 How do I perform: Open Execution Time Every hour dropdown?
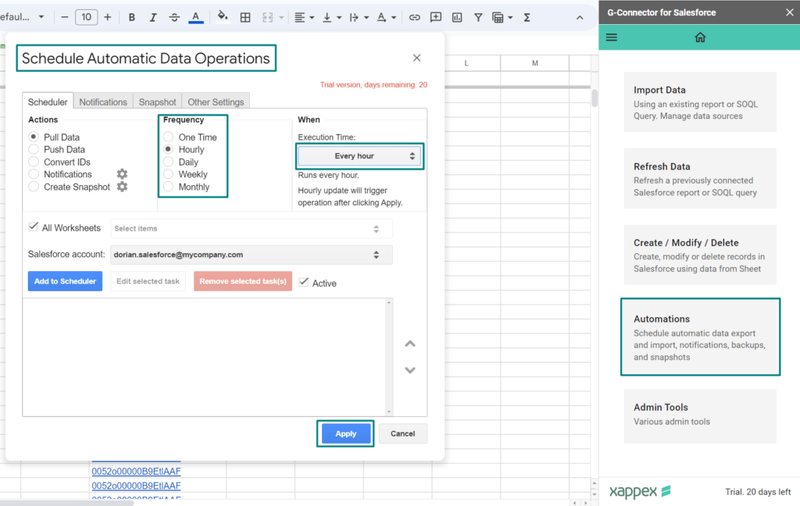359,156
